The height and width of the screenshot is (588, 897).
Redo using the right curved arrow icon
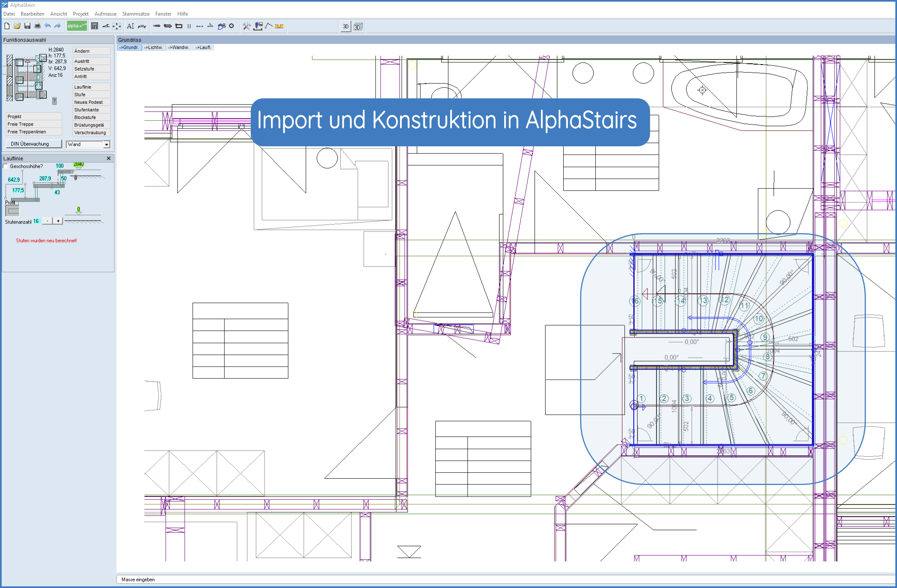[58, 26]
